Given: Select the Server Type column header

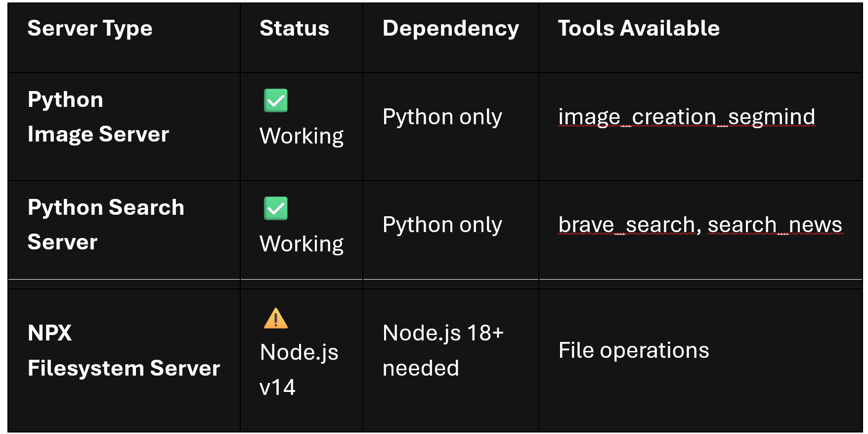Looking at the screenshot, I should coord(90,28).
